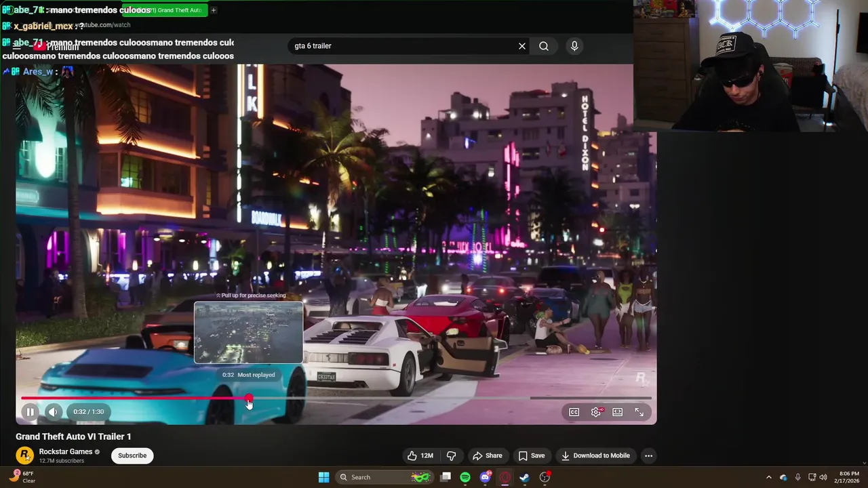Open the taskbar app right of Steam
This screenshot has width=868, height=488.
(x=545, y=477)
